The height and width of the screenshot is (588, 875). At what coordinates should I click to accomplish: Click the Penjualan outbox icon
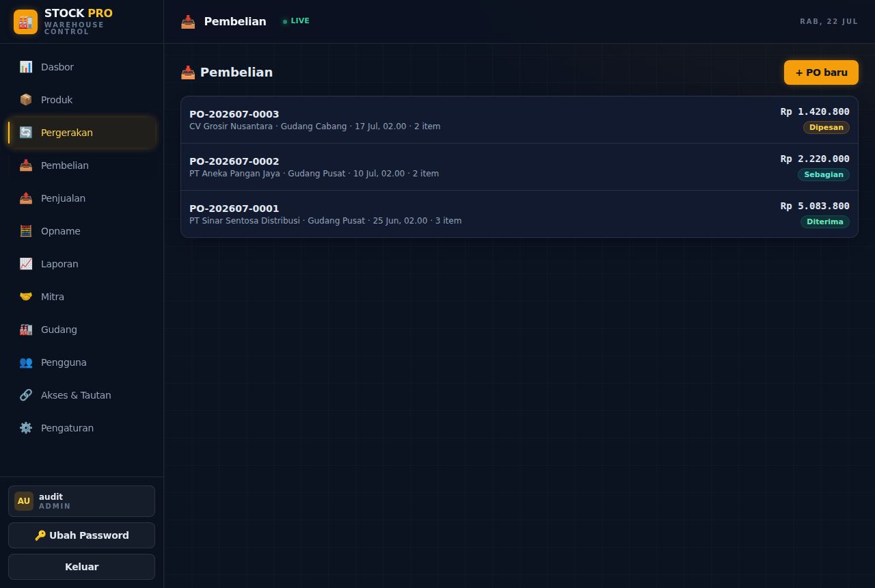[26, 198]
